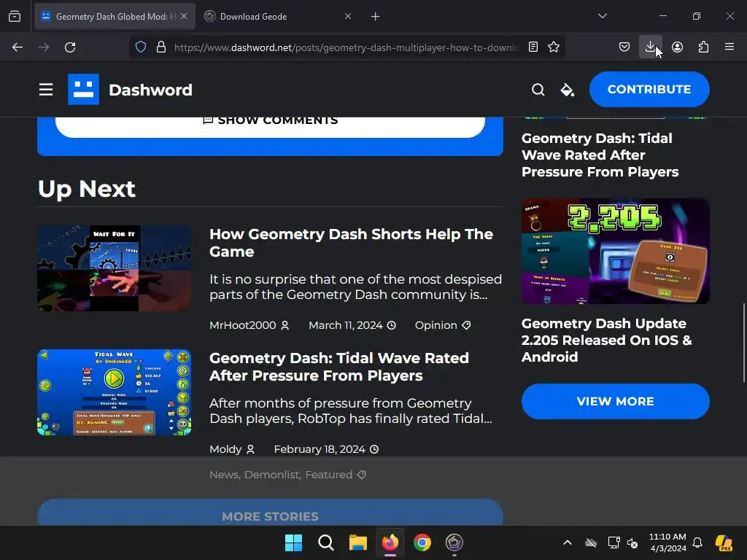Reload the current page
Viewport: 747px width, 560px height.
[70, 47]
